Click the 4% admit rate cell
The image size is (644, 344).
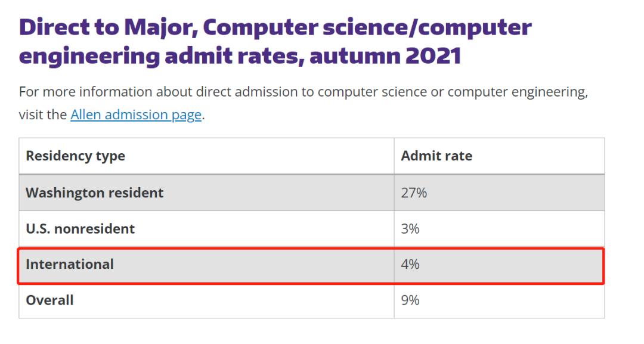pyautogui.click(x=410, y=264)
